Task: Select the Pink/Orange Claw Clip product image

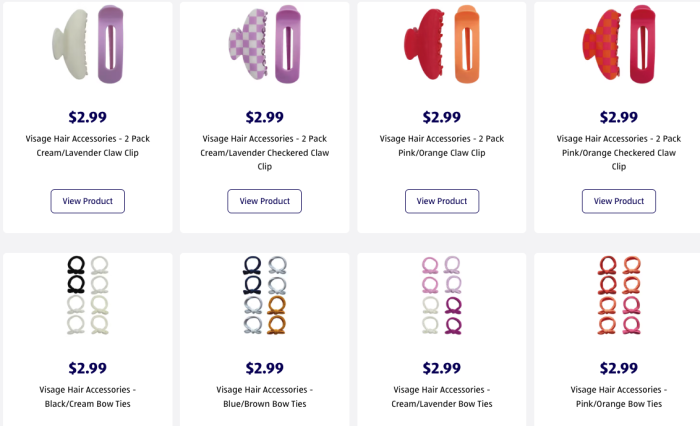Action: point(441,45)
